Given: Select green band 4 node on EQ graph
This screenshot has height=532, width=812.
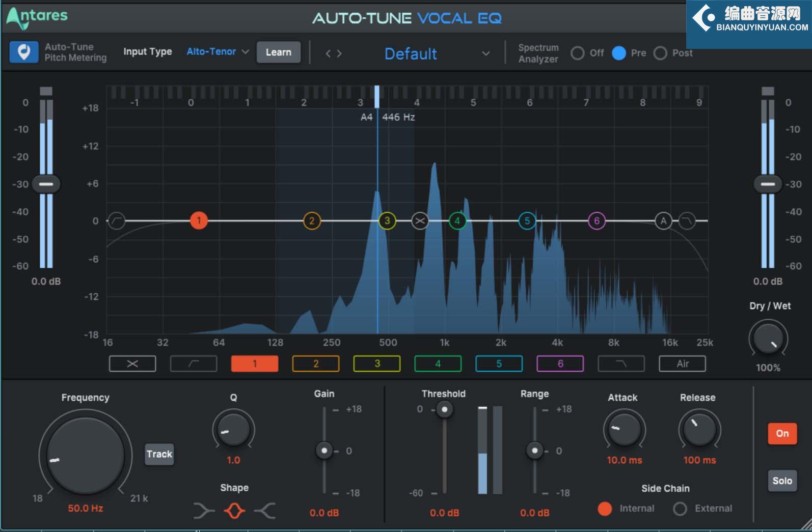Looking at the screenshot, I should pos(457,221).
